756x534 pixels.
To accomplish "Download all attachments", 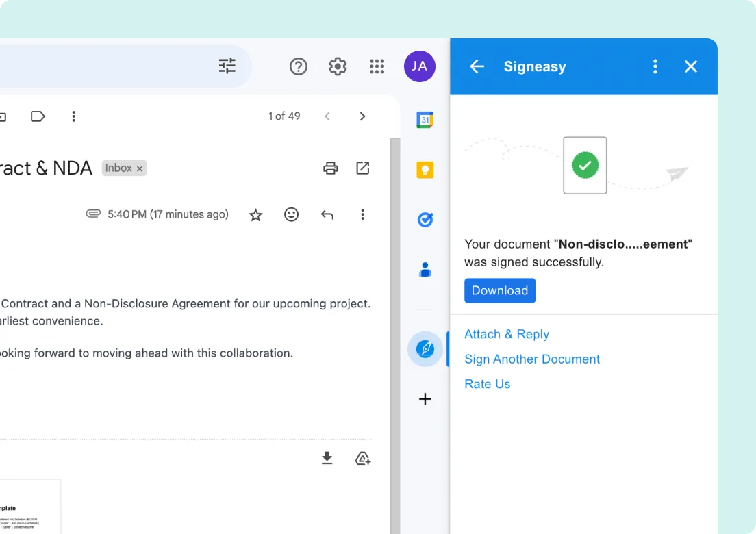I will point(327,458).
